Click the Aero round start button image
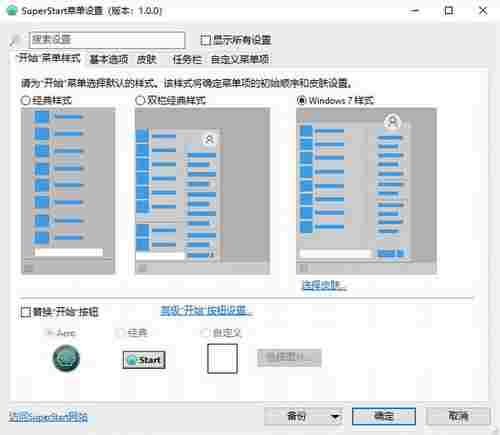 66,358
